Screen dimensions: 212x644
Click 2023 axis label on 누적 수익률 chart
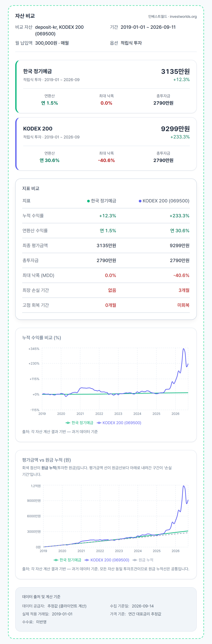pyautogui.click(x=118, y=414)
